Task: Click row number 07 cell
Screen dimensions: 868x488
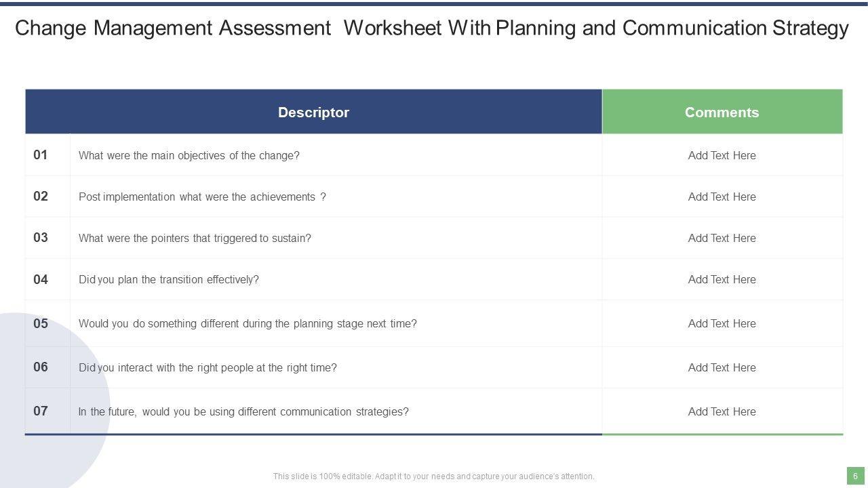Action: point(41,411)
